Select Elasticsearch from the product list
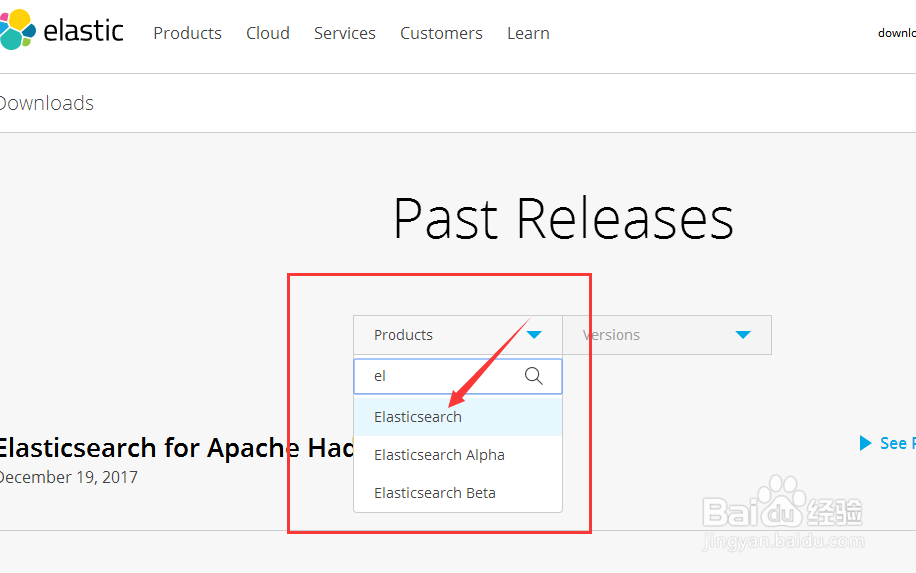The height and width of the screenshot is (573, 916). 418,417
